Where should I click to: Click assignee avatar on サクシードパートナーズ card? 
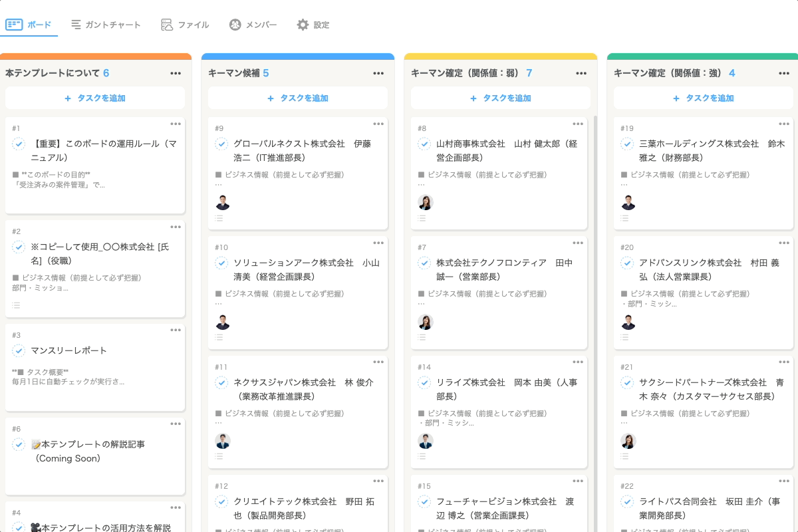[x=628, y=441]
